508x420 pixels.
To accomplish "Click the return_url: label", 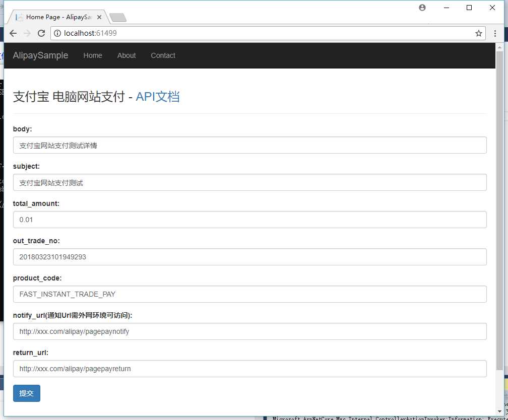I will point(31,353).
